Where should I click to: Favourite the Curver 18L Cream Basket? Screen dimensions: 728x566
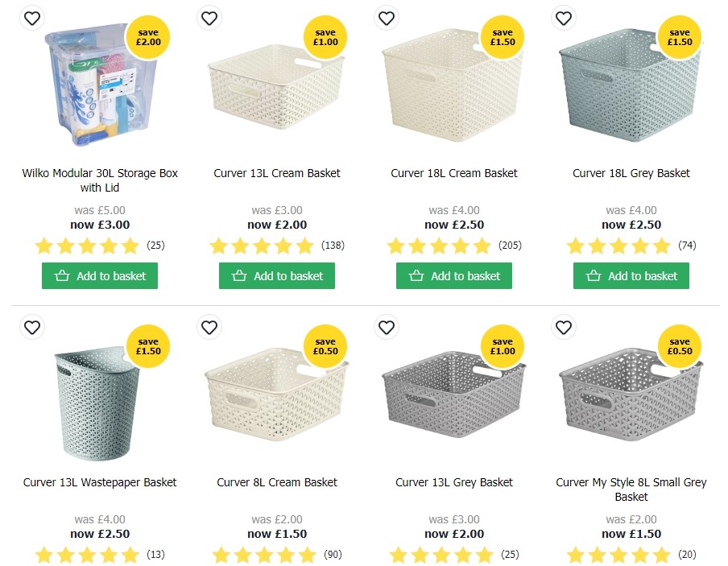[x=387, y=18]
